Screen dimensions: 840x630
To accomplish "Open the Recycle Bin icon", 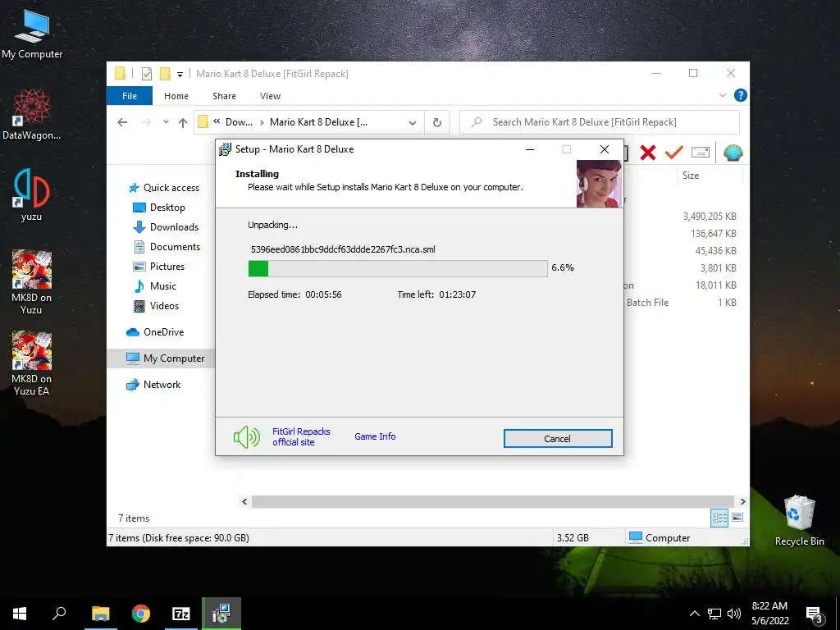I will 799,520.
